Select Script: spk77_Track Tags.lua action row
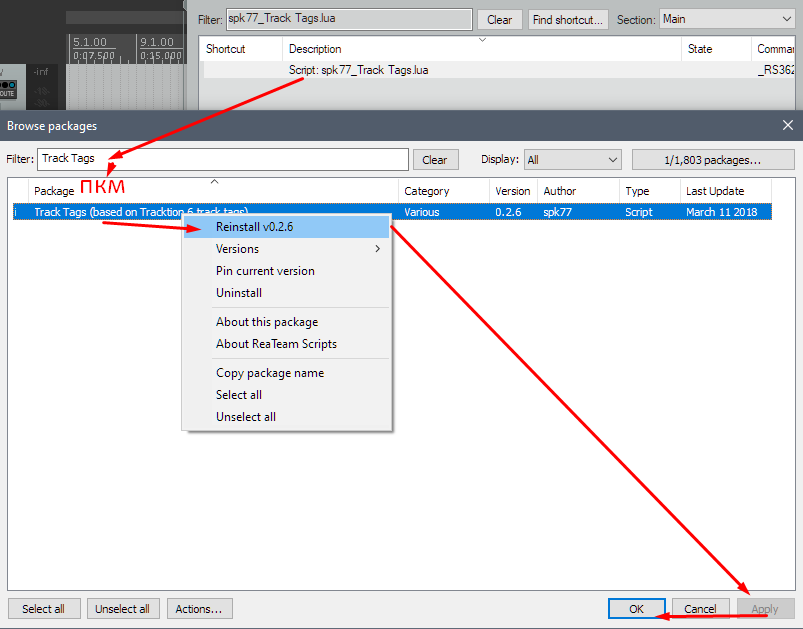 497,70
